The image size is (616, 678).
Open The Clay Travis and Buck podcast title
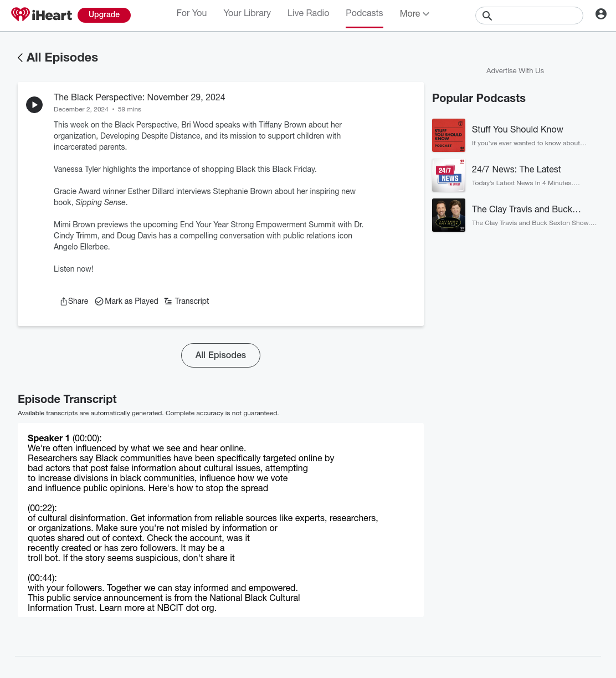coord(526,209)
